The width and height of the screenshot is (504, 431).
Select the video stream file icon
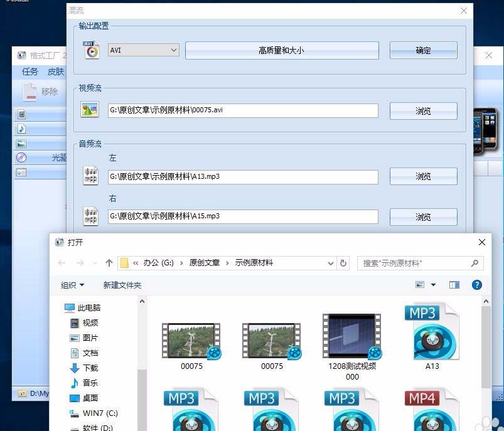(x=90, y=110)
